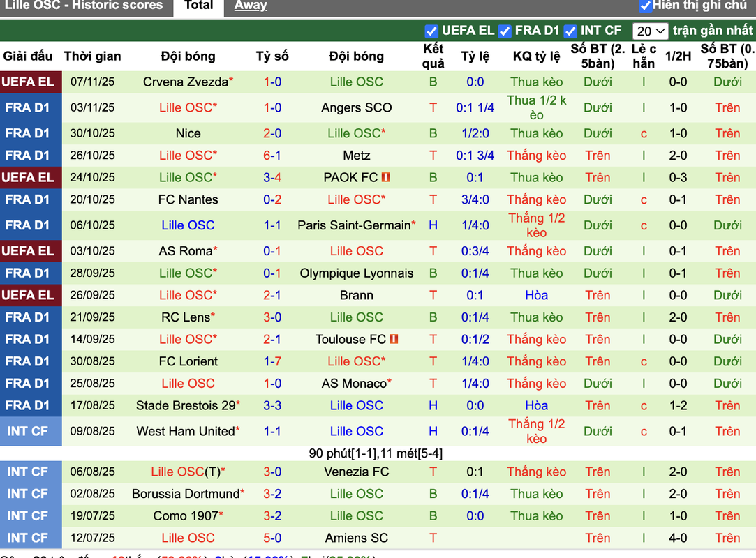The height and width of the screenshot is (558, 756).
Task: Click Venezia FC team name
Action: (x=356, y=472)
